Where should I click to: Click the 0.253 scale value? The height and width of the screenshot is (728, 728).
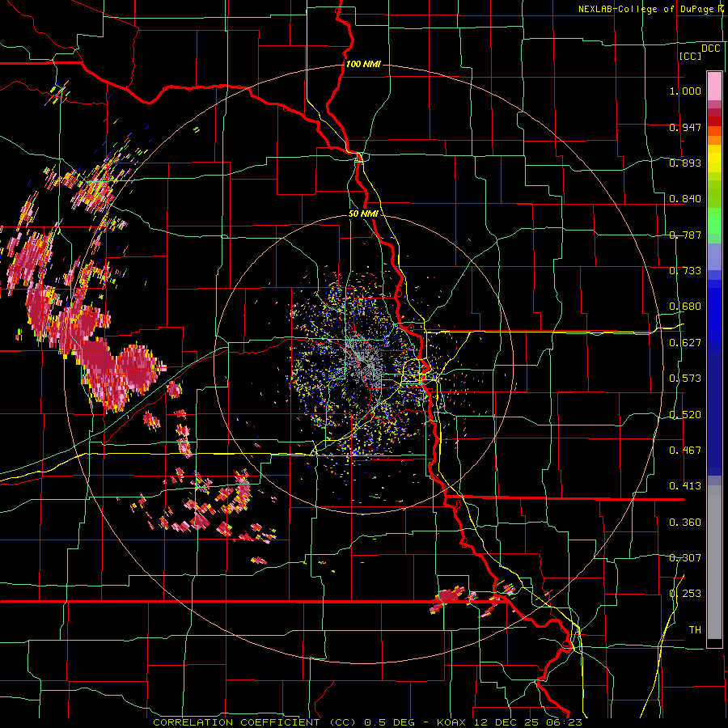685,594
